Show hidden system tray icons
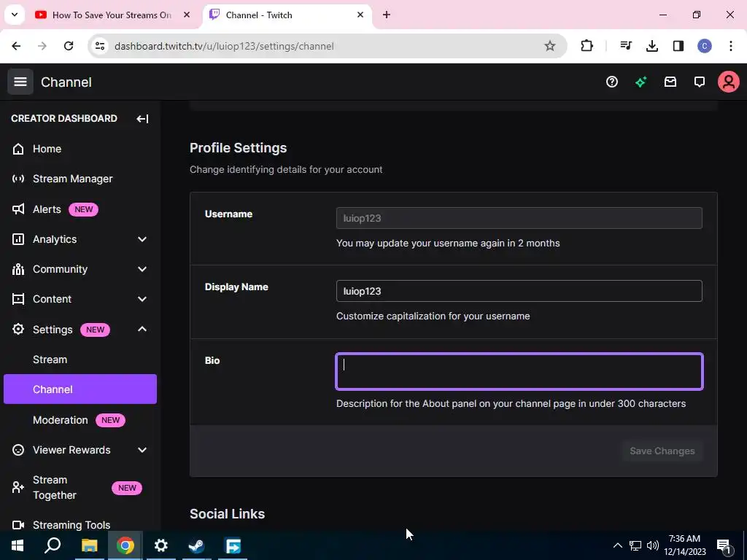This screenshot has height=560, width=747. click(617, 545)
